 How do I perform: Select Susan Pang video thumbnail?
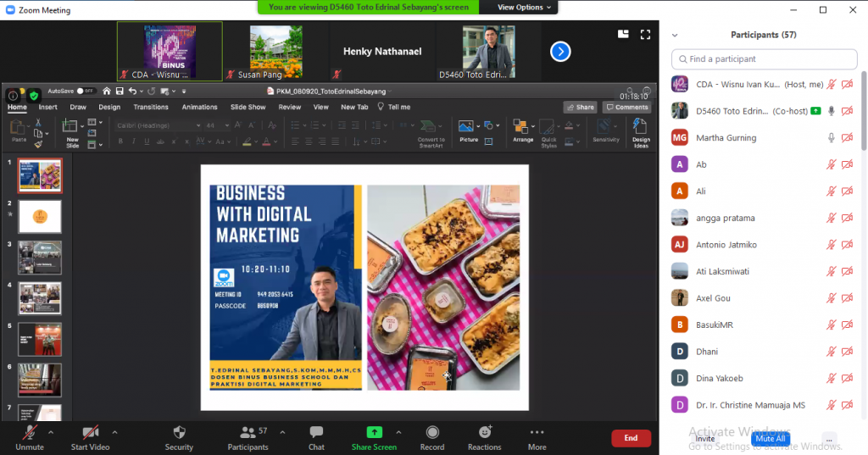click(x=276, y=52)
